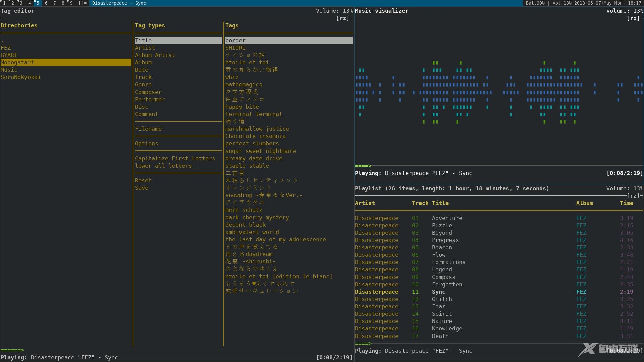
Task: Select the 'sugar sweet nightmare' tag
Action: (x=289, y=151)
